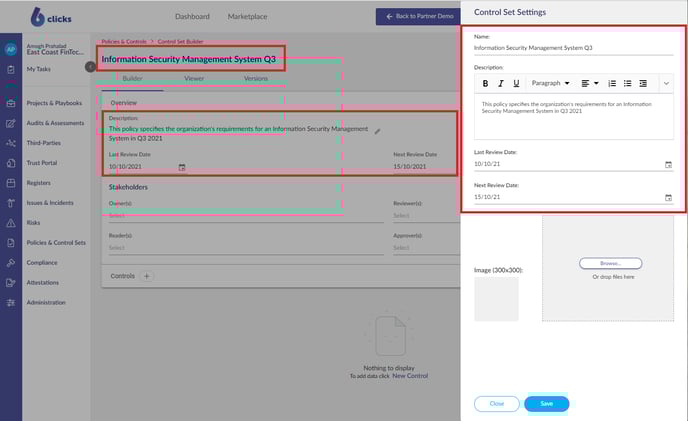Screen dimensions: 688x421
Task: Open Policies & Control Sets in sidebar
Action: pos(56,243)
